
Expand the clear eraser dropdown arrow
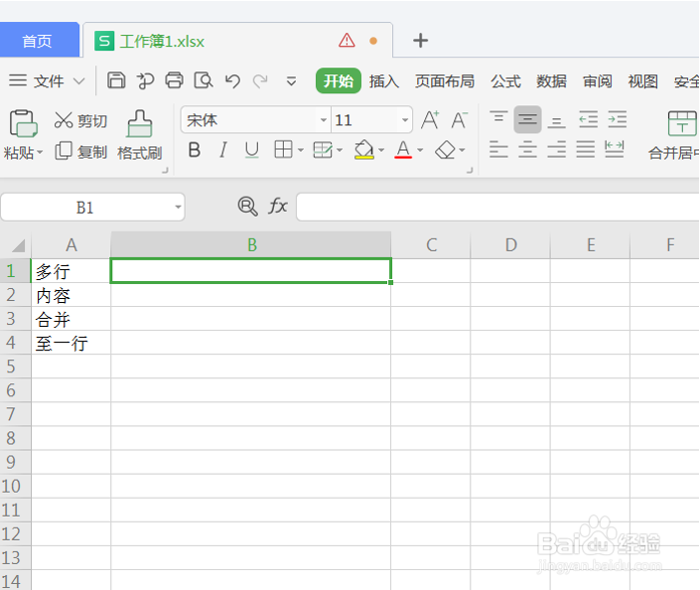coord(462,150)
